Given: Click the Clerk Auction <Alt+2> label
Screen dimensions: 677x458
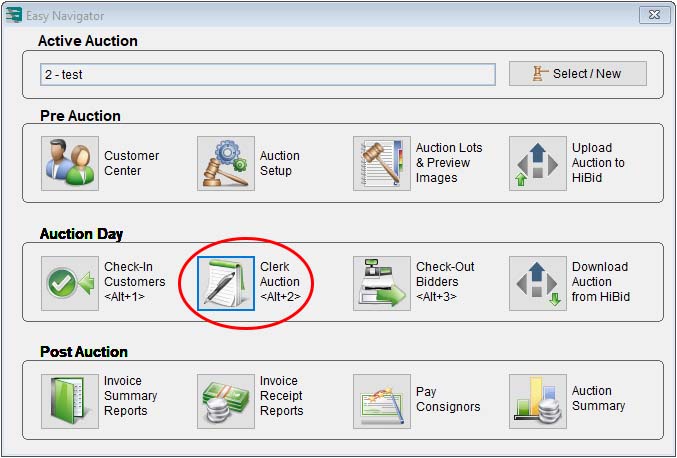Looking at the screenshot, I should click(x=280, y=281).
